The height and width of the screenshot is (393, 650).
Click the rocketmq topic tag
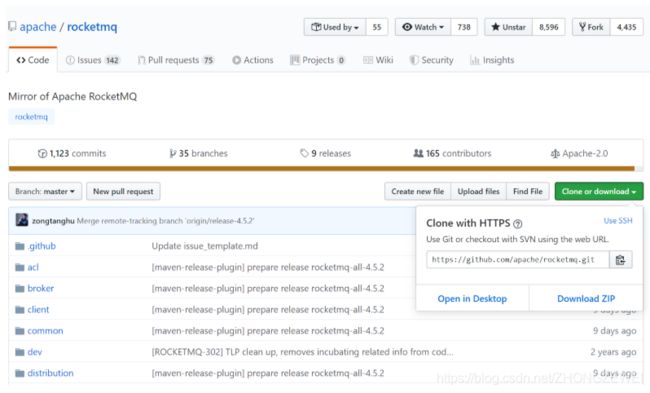click(x=31, y=117)
